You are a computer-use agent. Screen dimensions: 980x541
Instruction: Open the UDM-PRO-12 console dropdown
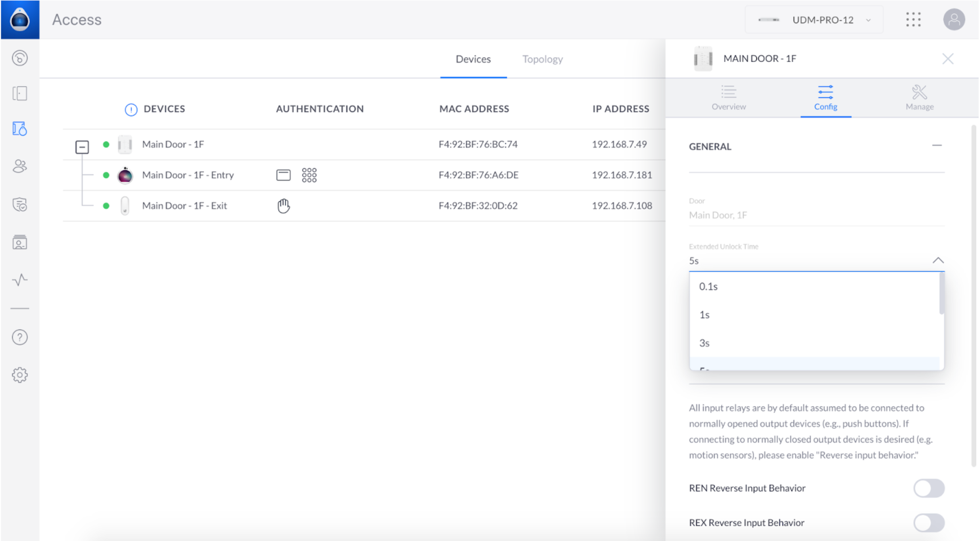(x=814, y=20)
